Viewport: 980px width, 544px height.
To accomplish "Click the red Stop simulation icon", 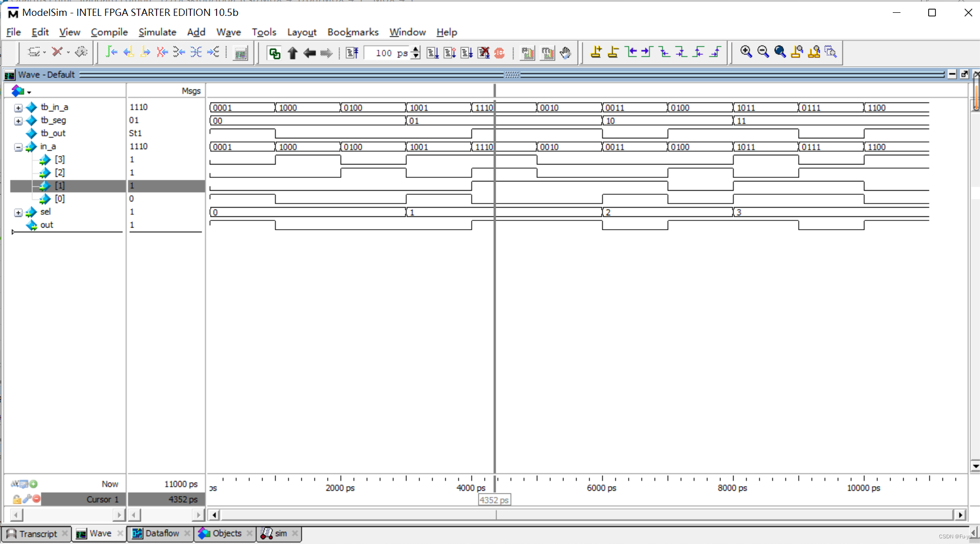I will point(500,53).
